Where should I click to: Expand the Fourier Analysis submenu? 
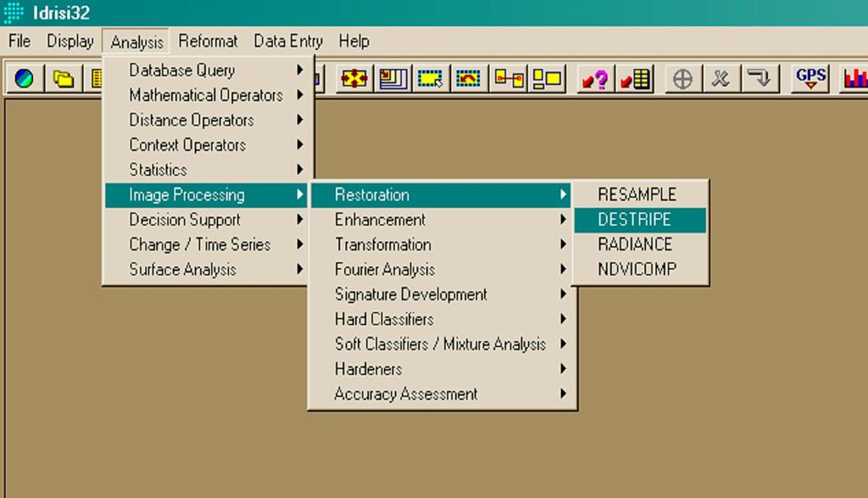coord(441,270)
